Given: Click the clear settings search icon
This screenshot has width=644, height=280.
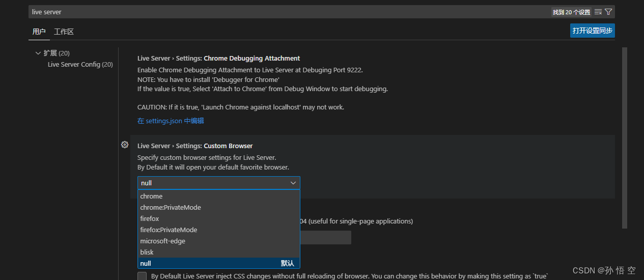Looking at the screenshot, I should (598, 12).
